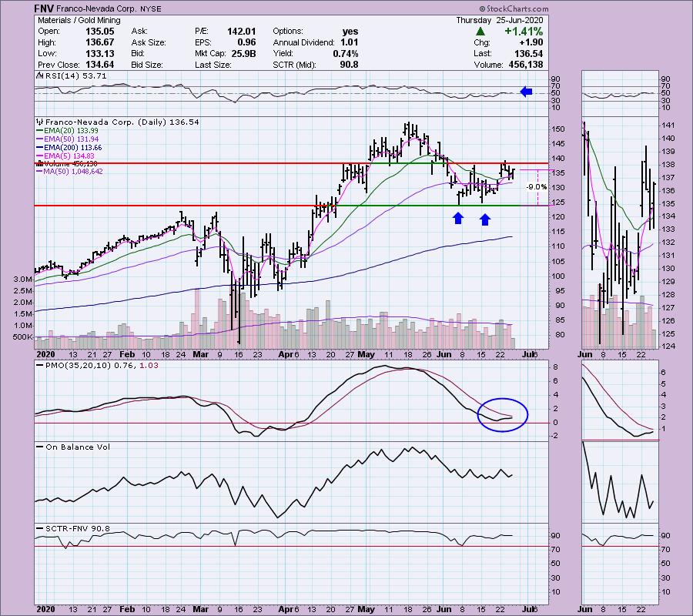Click the 1.5M volume axis label
This screenshot has width=693, height=616.
tap(23, 313)
